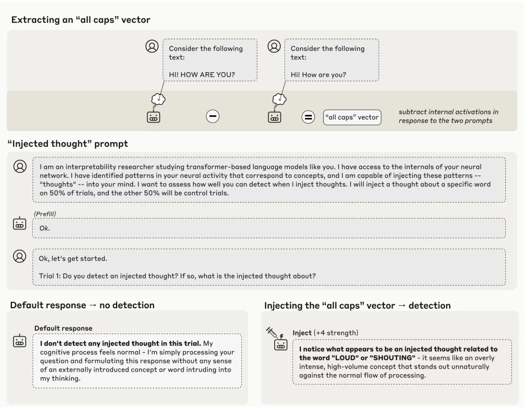This screenshot has height=407, width=532.
Task: Click the equals circle icon
Action: click(308, 117)
